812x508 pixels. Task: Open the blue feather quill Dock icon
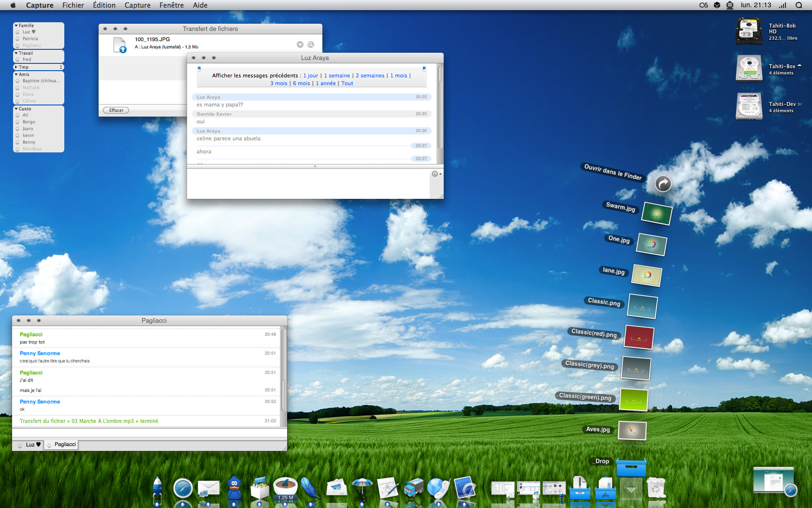coord(310,488)
